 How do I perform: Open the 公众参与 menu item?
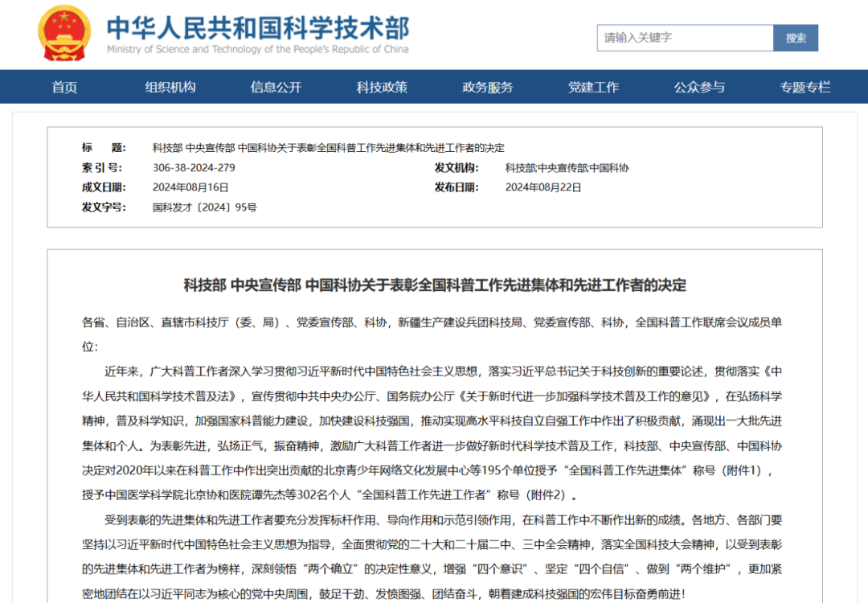point(699,87)
